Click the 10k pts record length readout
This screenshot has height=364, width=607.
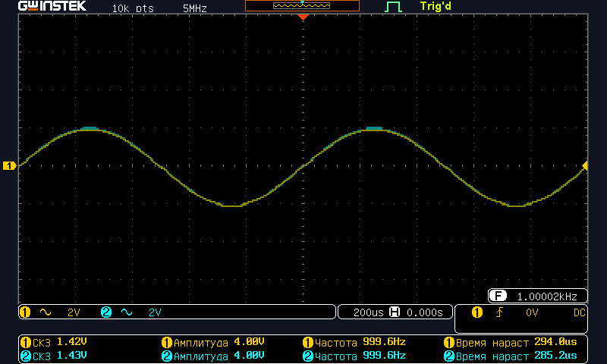click(x=133, y=8)
